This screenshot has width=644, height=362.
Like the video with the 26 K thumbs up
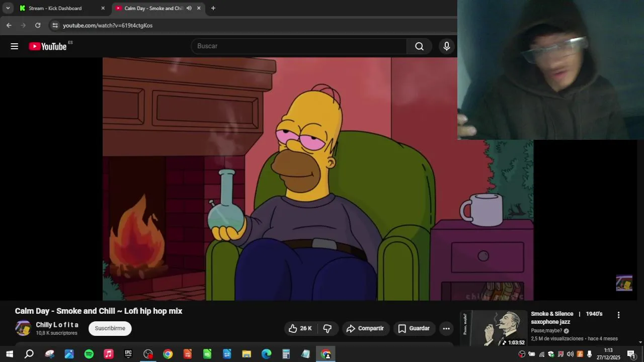300,328
